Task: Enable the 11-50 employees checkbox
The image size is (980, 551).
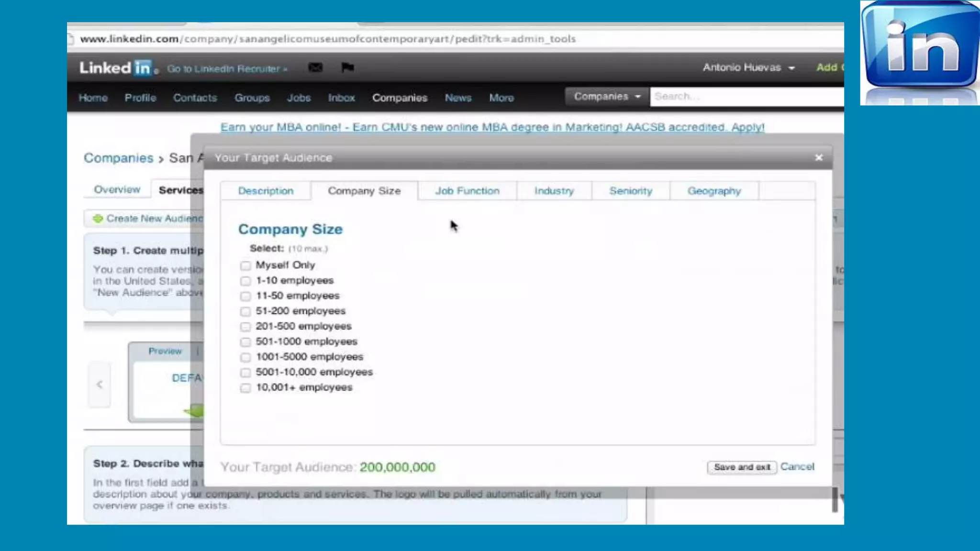Action: [x=245, y=296]
